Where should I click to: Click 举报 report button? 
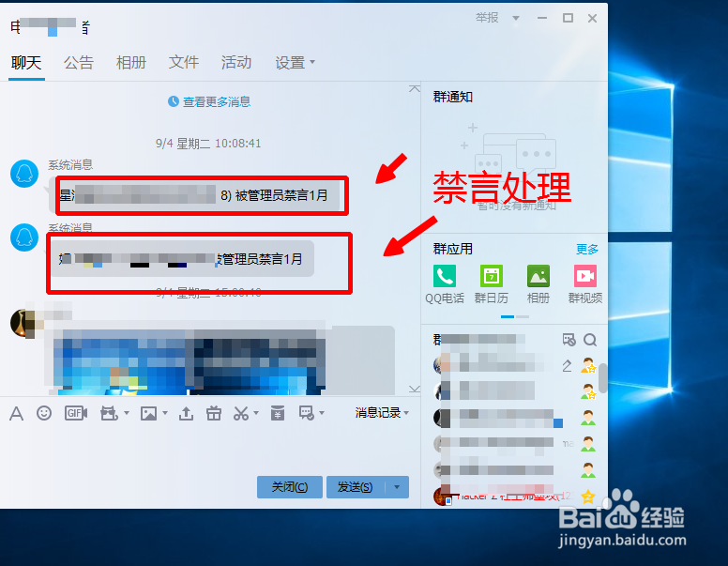[x=487, y=18]
